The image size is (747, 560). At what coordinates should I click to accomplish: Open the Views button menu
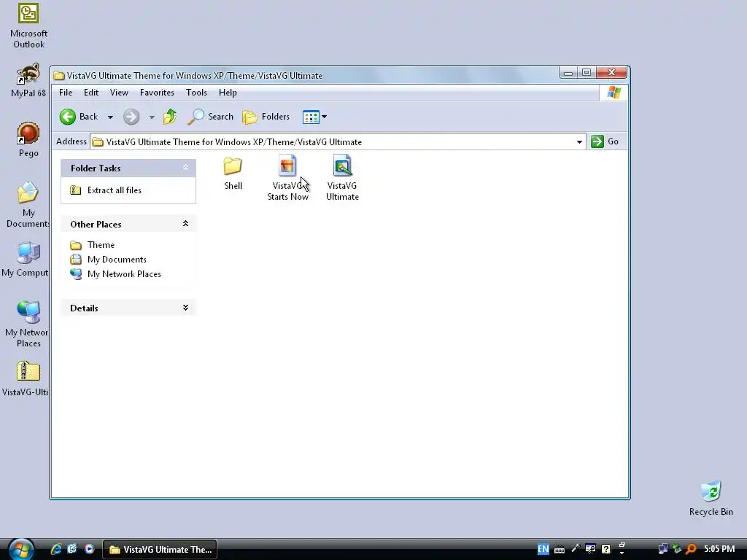(314, 117)
